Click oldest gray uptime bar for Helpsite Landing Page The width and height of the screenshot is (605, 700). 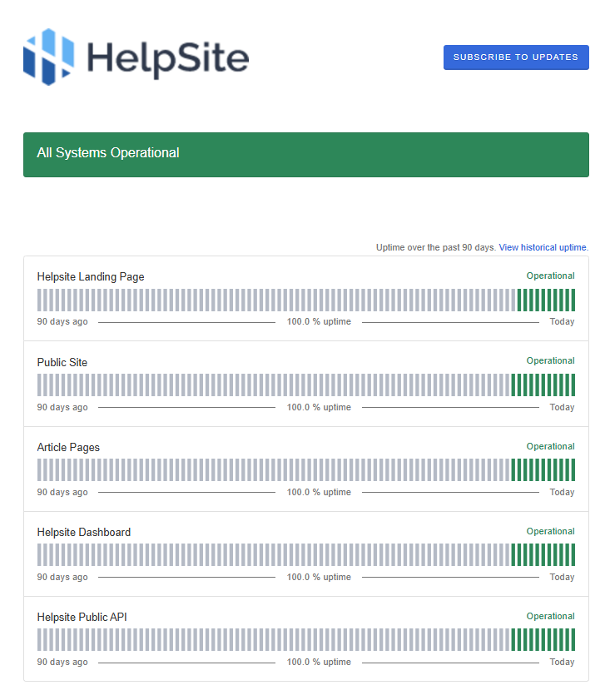tap(39, 300)
